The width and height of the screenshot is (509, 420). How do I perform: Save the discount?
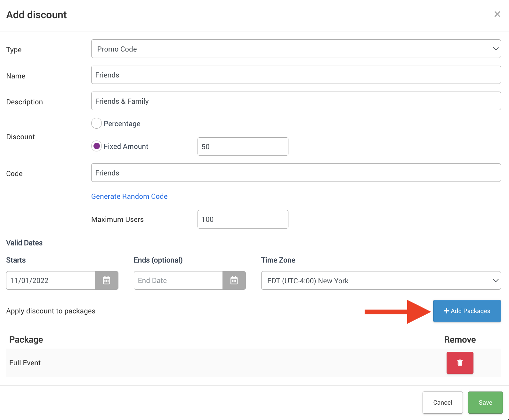point(485,402)
